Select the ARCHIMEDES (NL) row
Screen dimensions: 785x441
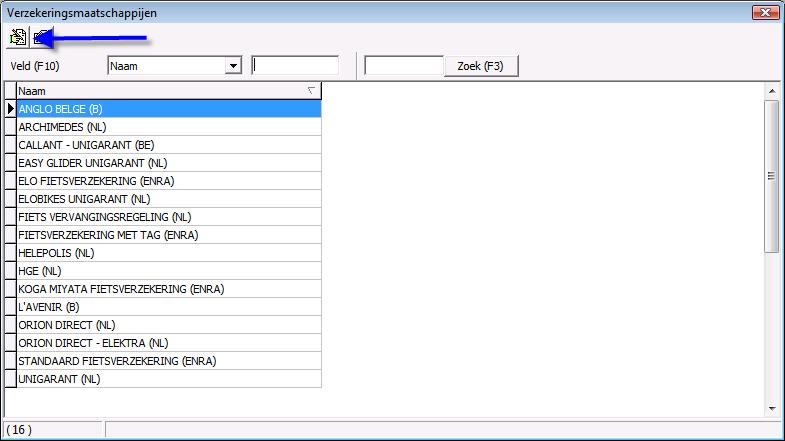tap(169, 127)
